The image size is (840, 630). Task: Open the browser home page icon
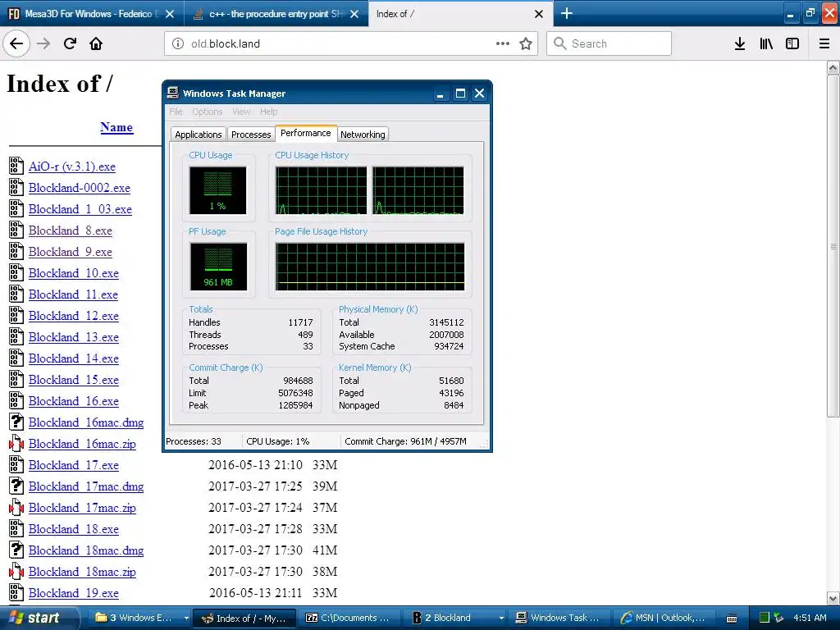96,43
